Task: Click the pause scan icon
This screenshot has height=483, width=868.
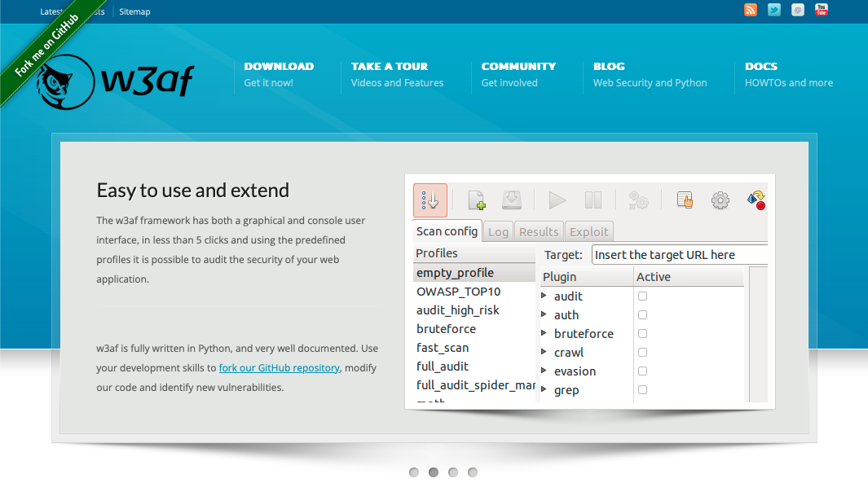Action: [593, 200]
